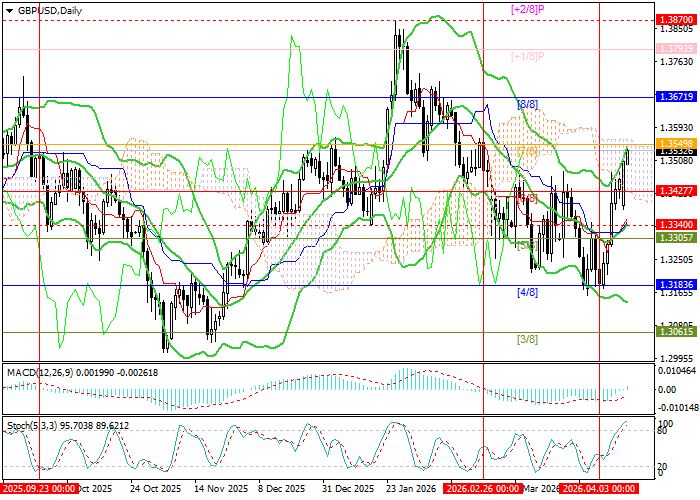Click the 1.37630 price axis value
This screenshot has width=700, height=500.
tap(678, 62)
